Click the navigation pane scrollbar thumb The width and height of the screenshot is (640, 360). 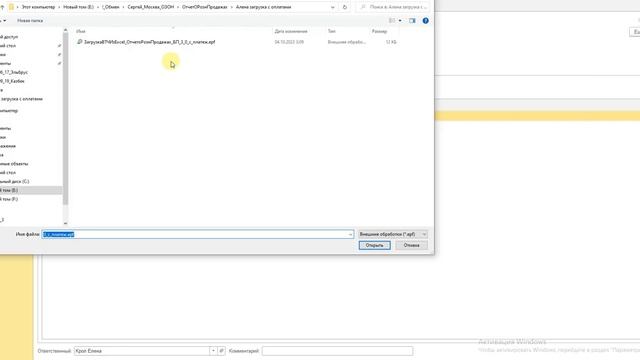(x=65, y=118)
